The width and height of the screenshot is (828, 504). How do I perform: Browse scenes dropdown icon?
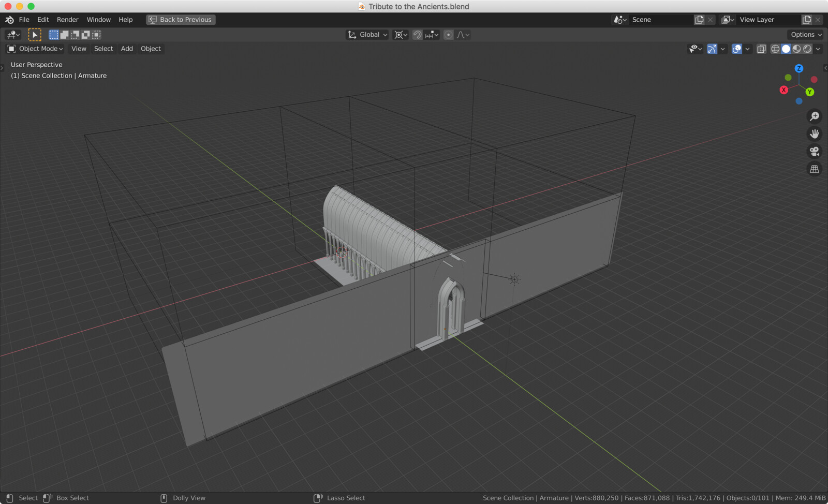(620, 20)
